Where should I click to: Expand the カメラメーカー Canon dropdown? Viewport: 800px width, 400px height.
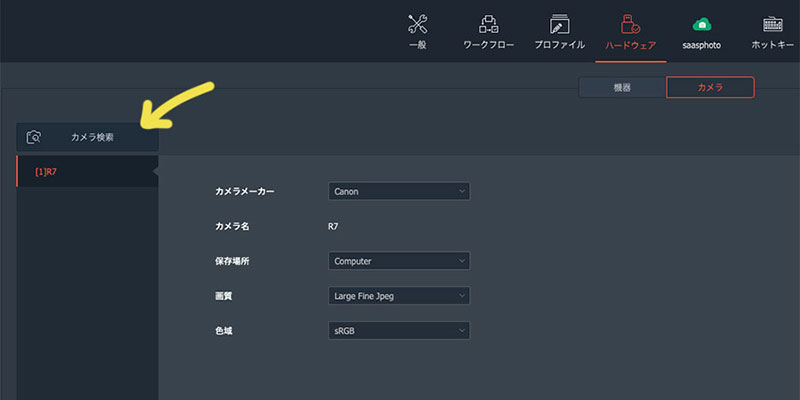[x=398, y=191]
